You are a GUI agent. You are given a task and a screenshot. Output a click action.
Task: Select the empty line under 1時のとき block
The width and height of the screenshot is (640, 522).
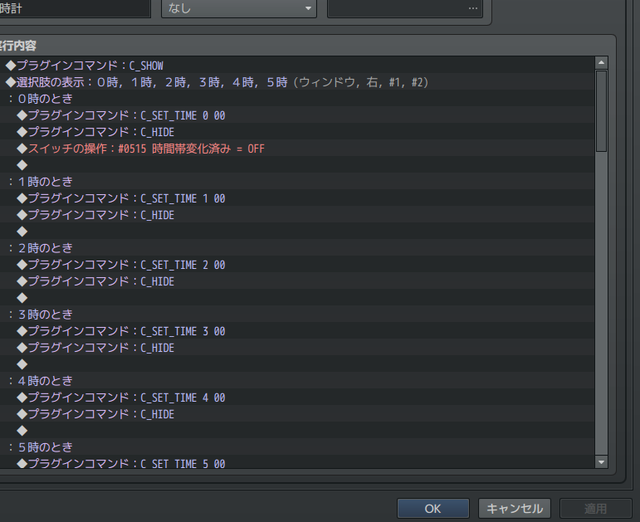click(x=297, y=231)
